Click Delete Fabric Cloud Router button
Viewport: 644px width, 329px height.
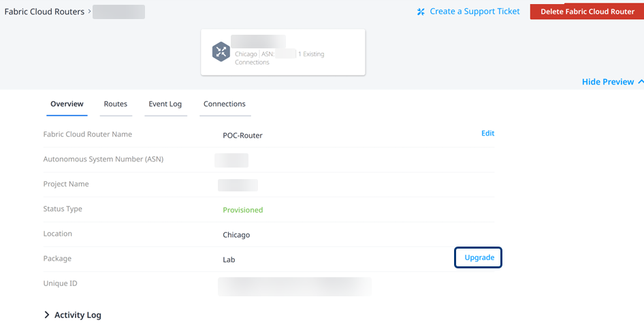pos(587,12)
